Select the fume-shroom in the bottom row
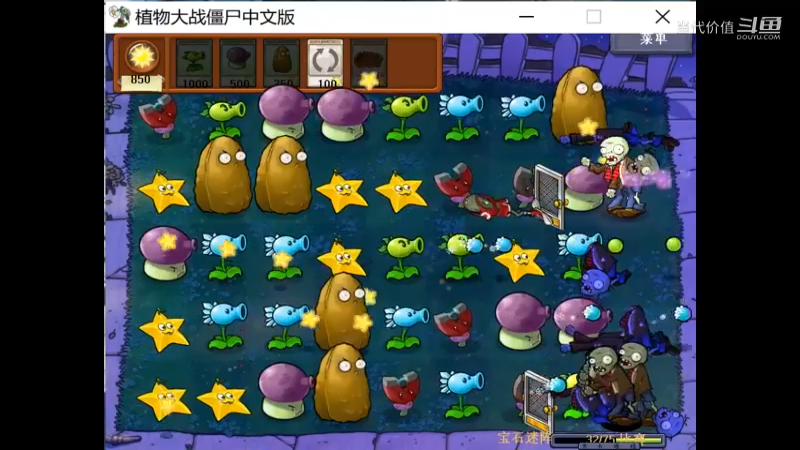 click(x=285, y=391)
